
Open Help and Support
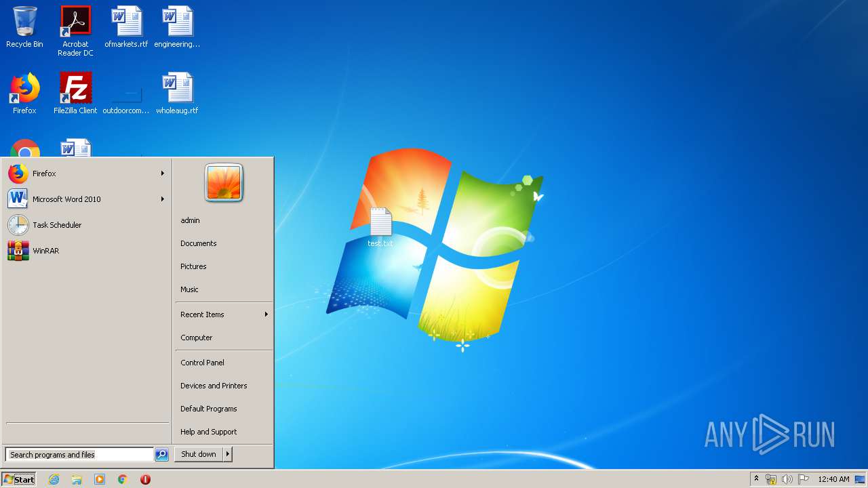[224, 432]
